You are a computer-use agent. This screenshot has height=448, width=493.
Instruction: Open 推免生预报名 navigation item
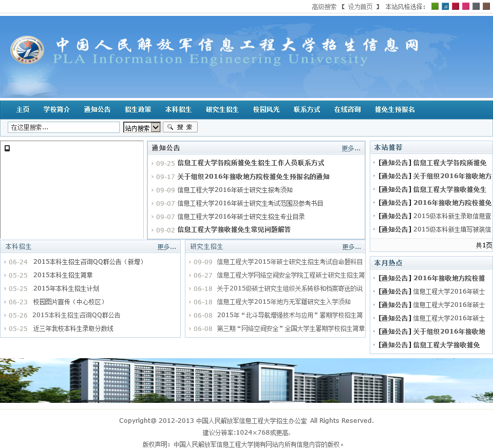point(394,109)
